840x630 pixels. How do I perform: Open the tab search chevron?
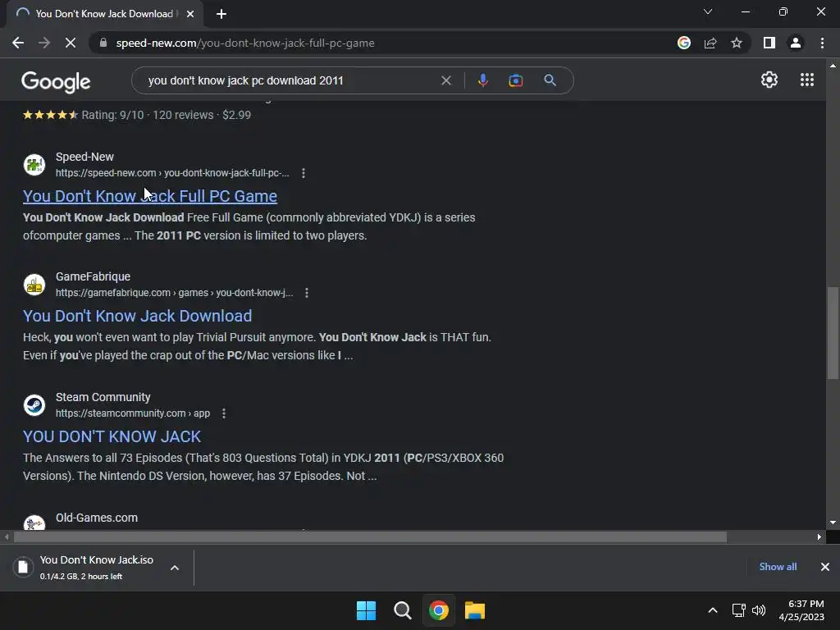click(x=708, y=11)
